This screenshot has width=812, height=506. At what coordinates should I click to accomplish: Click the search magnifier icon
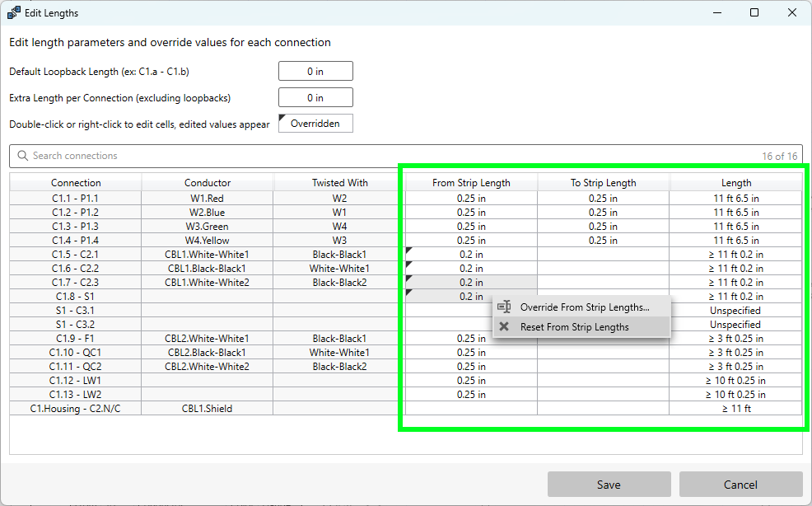pos(22,156)
